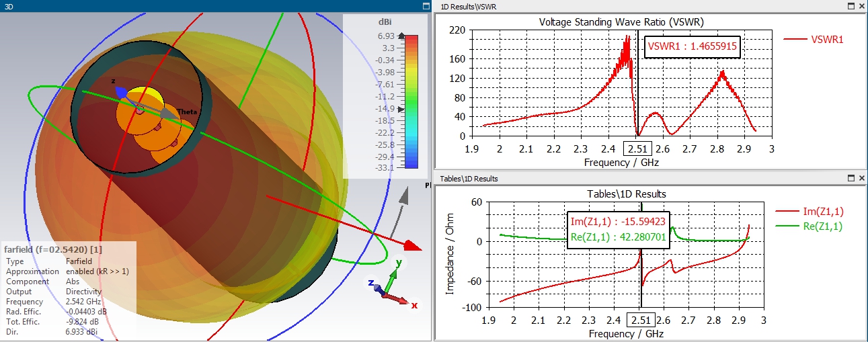Click the 2.51 marker box in impedance plot
Screen dimensions: 868x342
pyautogui.click(x=640, y=320)
